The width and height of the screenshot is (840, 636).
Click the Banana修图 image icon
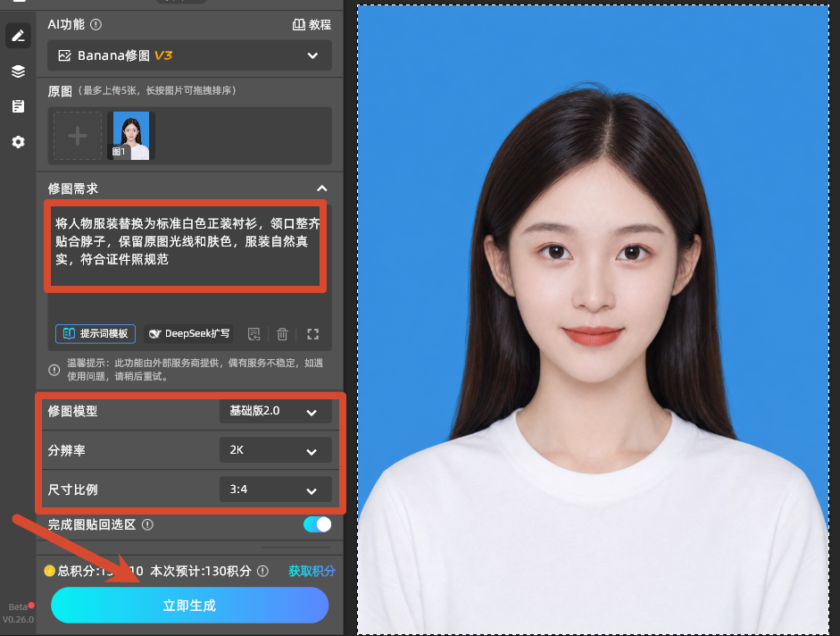[65, 55]
